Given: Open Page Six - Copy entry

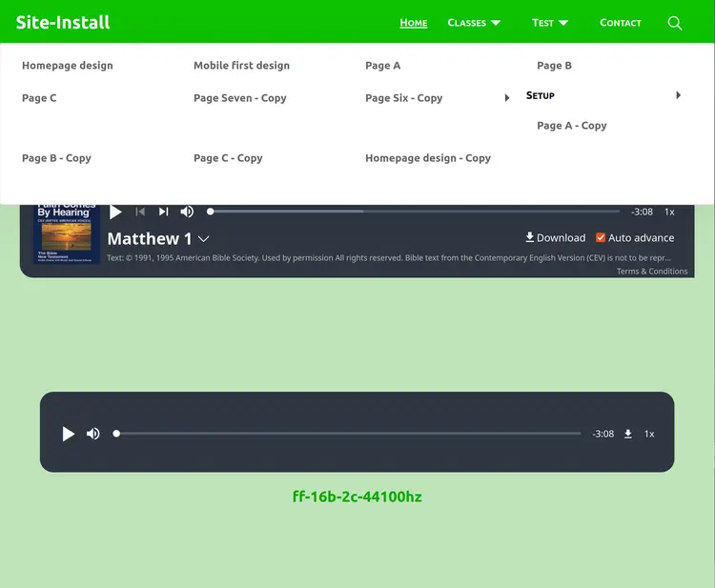Looking at the screenshot, I should [x=404, y=98].
